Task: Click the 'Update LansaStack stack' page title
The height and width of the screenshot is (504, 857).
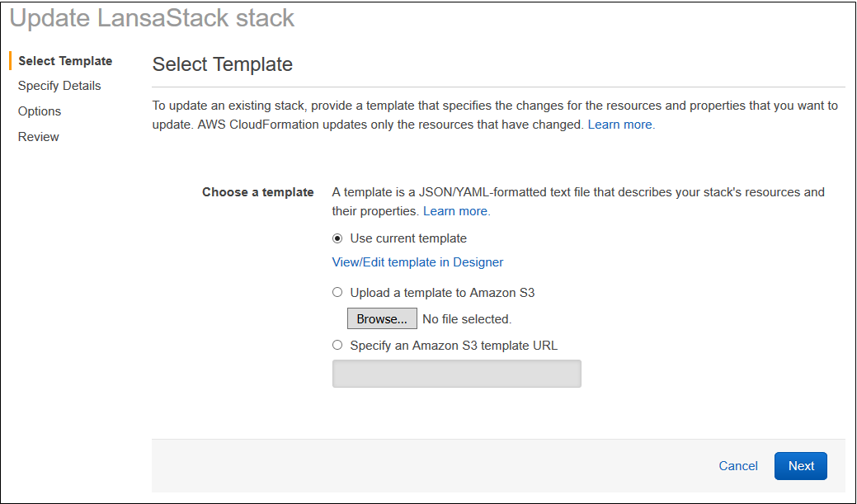Action: (x=152, y=18)
